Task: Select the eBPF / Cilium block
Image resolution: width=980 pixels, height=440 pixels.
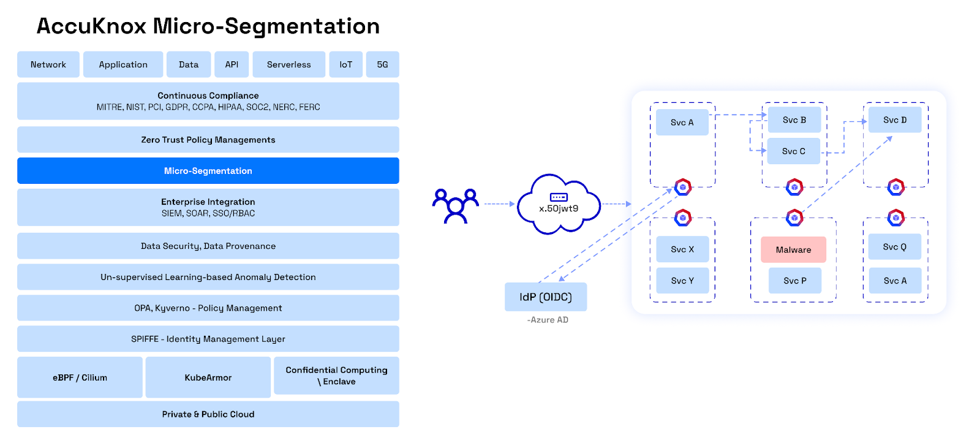Action: (x=80, y=377)
